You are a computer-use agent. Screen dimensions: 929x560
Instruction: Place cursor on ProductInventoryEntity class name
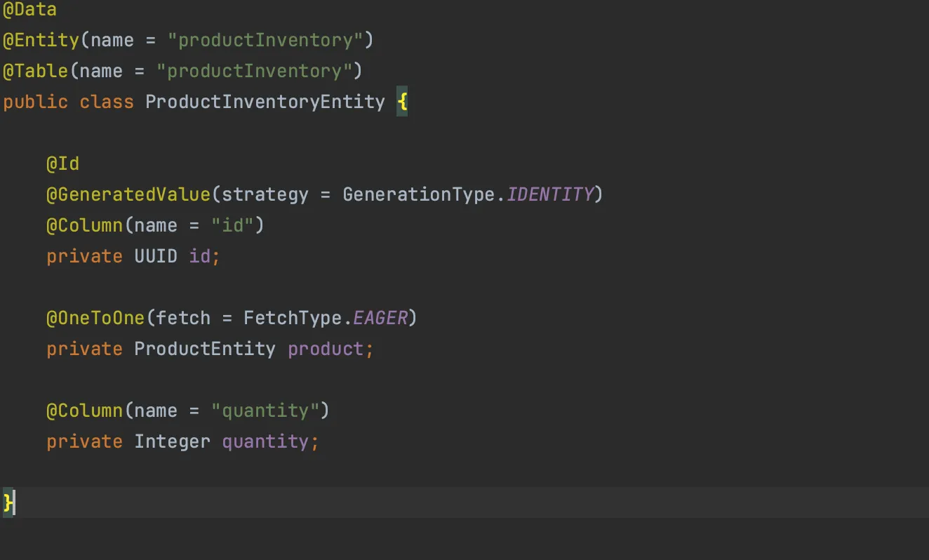(265, 101)
